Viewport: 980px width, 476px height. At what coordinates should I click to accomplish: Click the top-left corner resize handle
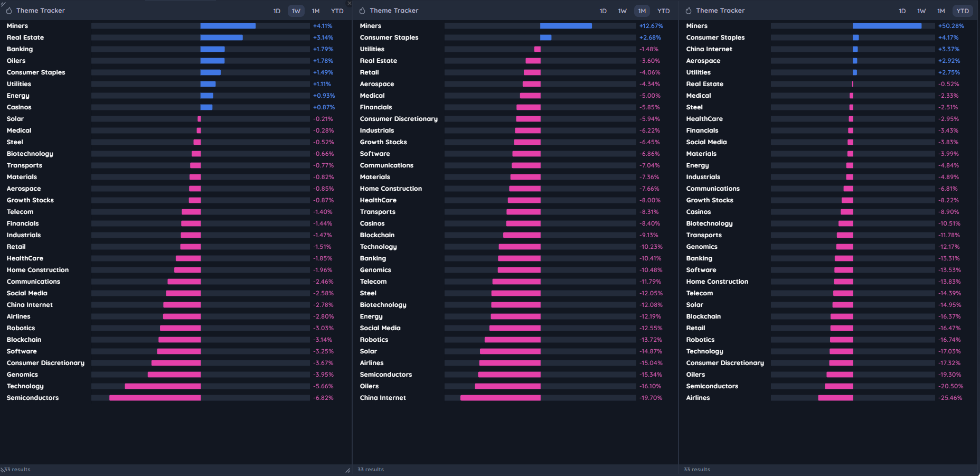coord(3,3)
